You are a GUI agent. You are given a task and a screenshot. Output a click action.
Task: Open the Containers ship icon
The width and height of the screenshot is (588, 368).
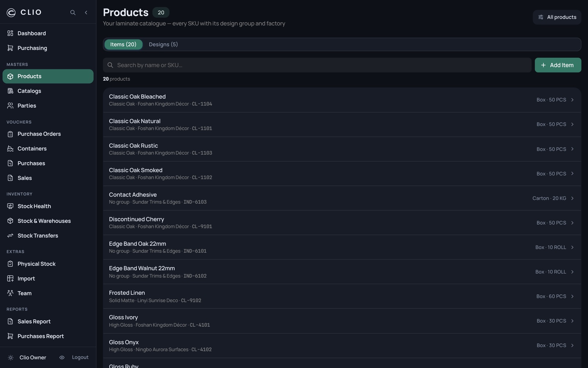[x=10, y=149]
